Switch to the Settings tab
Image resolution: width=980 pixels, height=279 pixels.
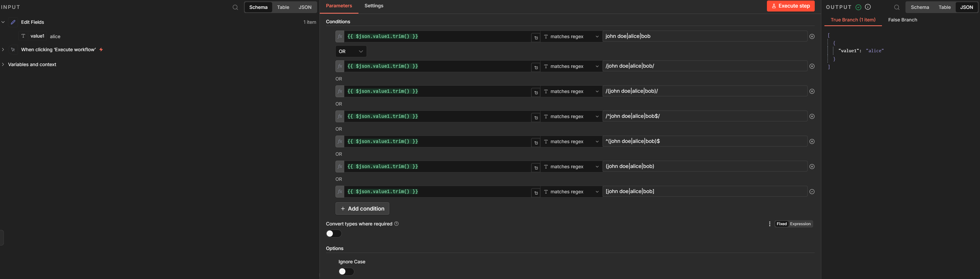tap(374, 6)
